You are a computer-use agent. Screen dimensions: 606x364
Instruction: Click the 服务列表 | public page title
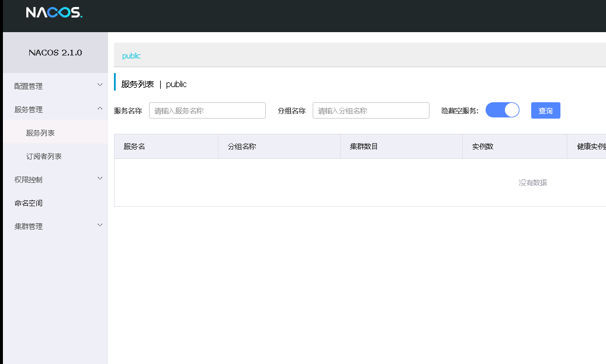point(154,84)
